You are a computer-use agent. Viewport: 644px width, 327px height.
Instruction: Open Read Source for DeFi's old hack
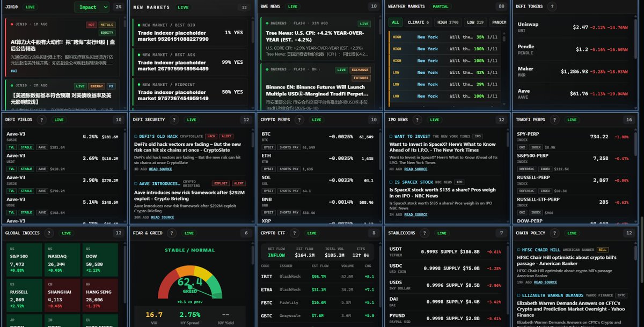click(x=160, y=169)
